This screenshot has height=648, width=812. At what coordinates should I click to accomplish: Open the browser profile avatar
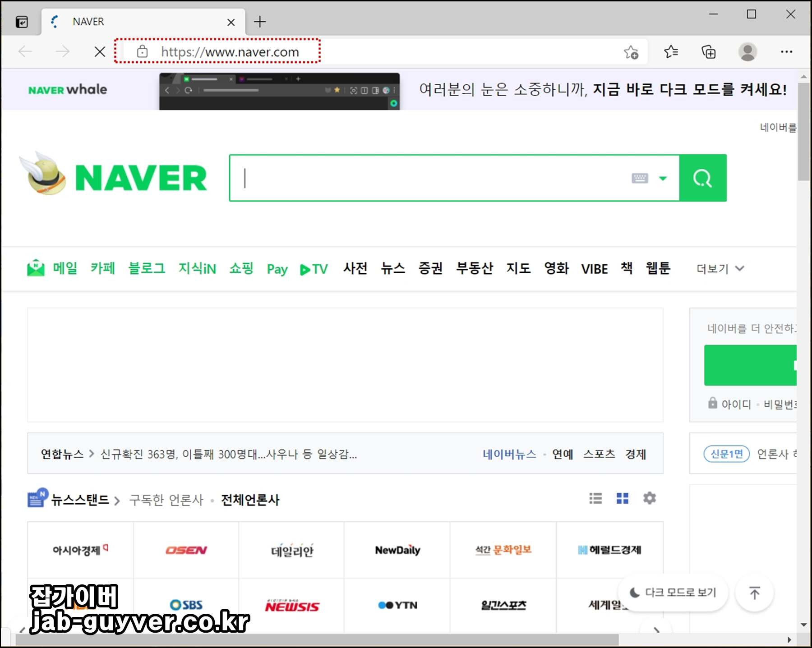747,52
